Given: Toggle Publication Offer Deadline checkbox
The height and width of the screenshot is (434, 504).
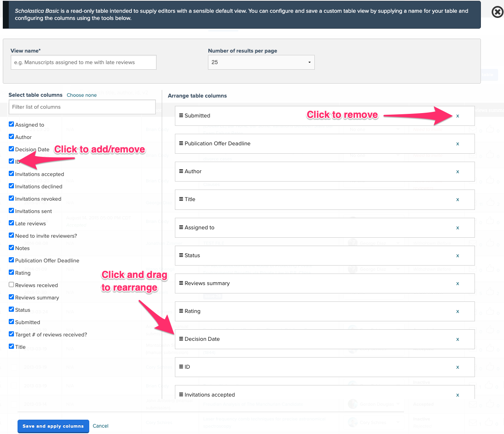Looking at the screenshot, I should 12,260.
